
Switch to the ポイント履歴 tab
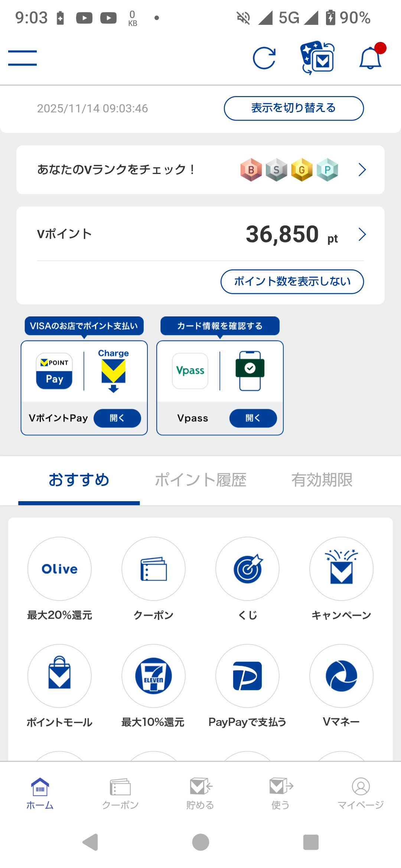click(x=200, y=480)
